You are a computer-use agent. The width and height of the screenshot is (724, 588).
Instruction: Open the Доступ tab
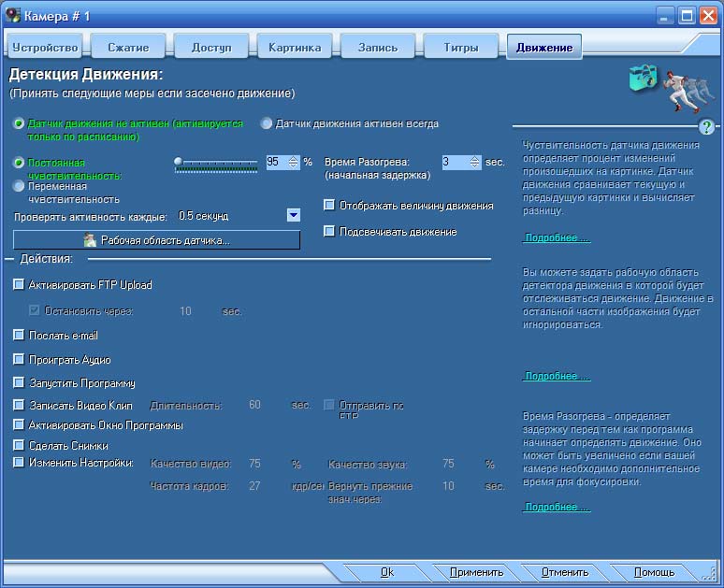tap(211, 47)
